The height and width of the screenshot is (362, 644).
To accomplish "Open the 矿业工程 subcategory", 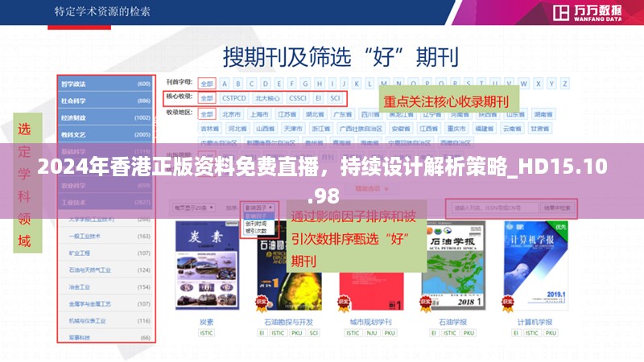I will pos(79,253).
